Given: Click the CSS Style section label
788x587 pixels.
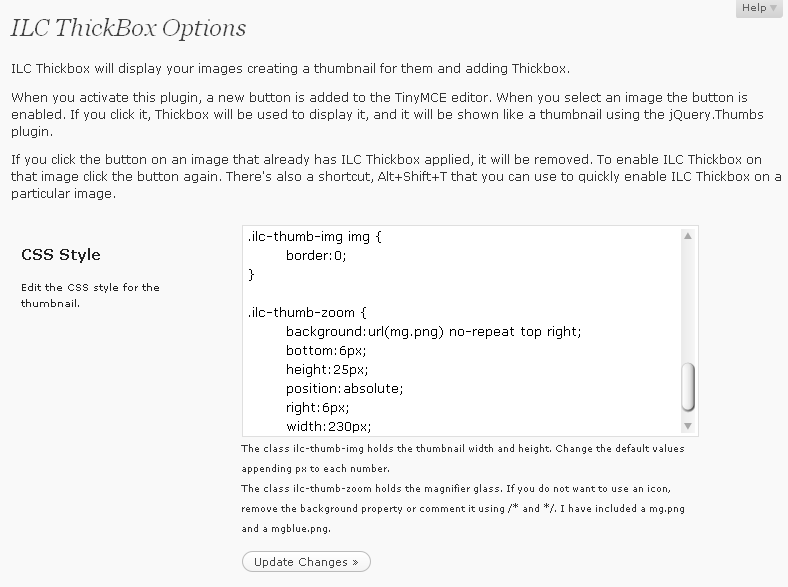Looking at the screenshot, I should click(x=61, y=255).
